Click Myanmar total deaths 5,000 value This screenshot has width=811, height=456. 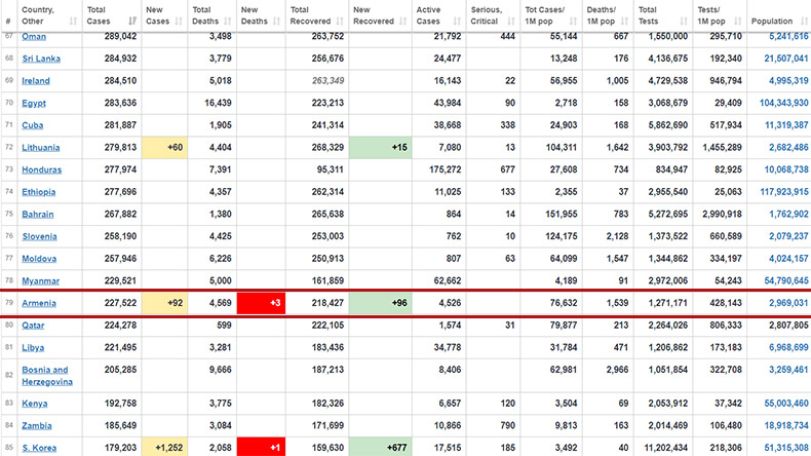tap(220, 281)
